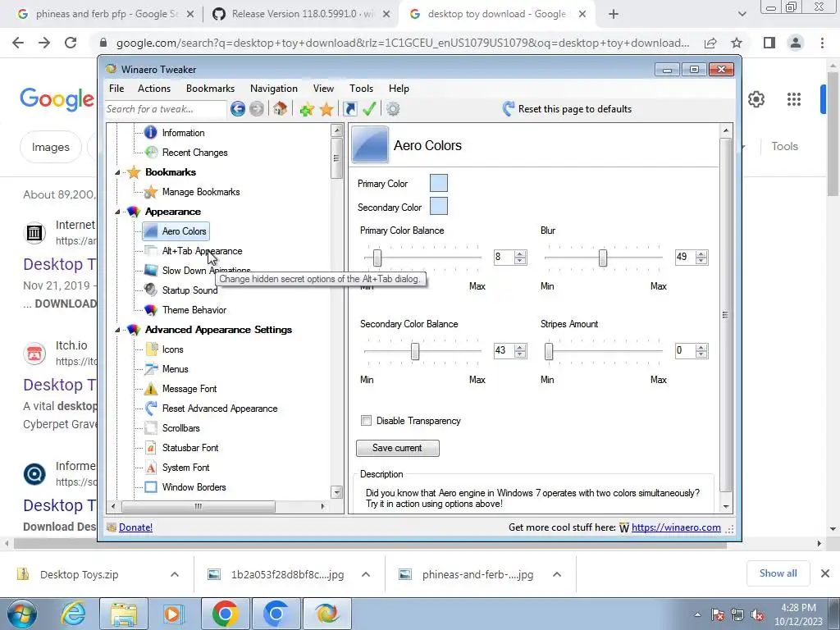Open Recent Changes in the tree
This screenshot has width=840, height=630.
(194, 153)
